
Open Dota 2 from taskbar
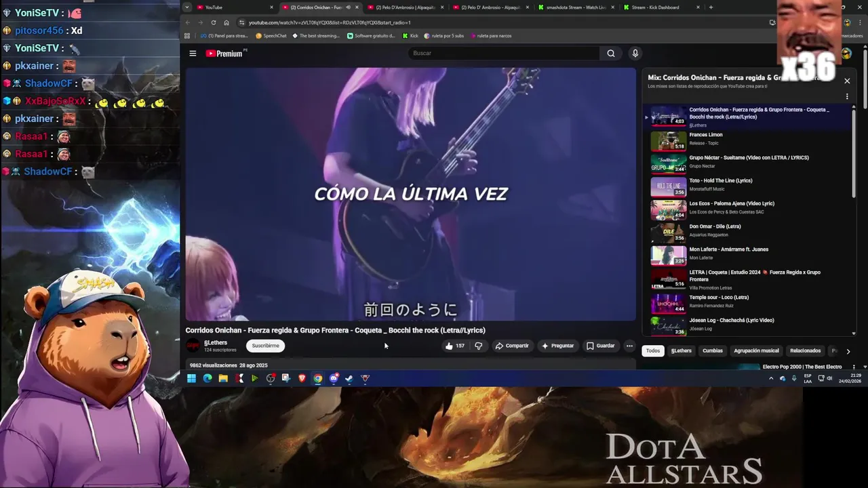[x=365, y=378]
